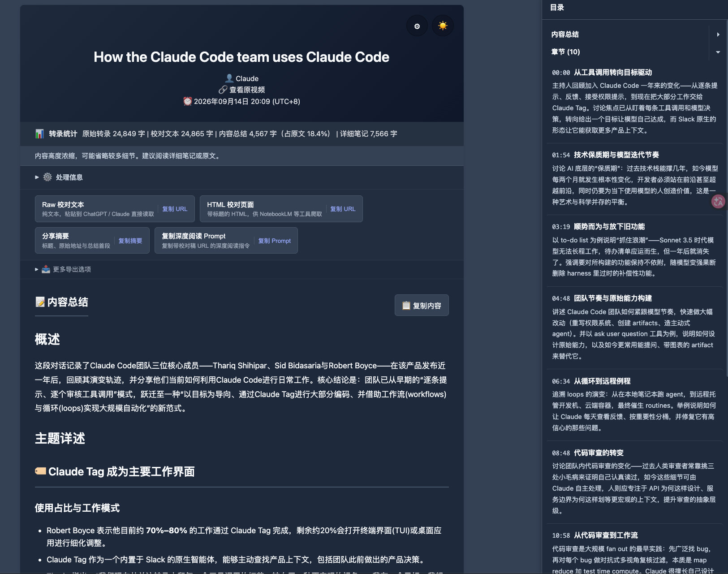Jump to chapter 08:48 代码审查的转变
Image resolution: width=728 pixels, height=574 pixels.
588,453
